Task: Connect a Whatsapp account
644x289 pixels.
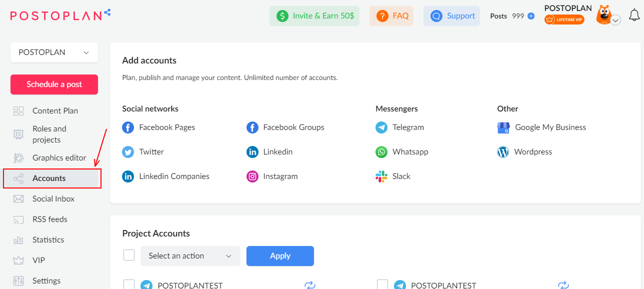Action: (x=402, y=152)
